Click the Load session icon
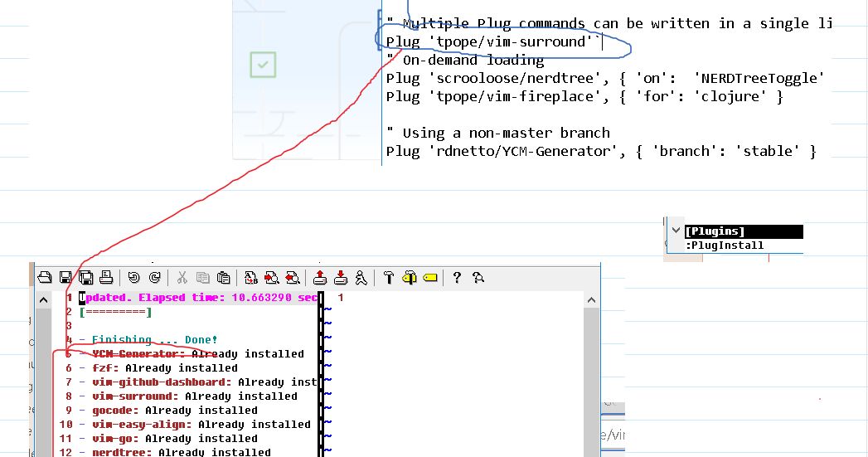Viewport: 868px width, 457px height. point(320,278)
